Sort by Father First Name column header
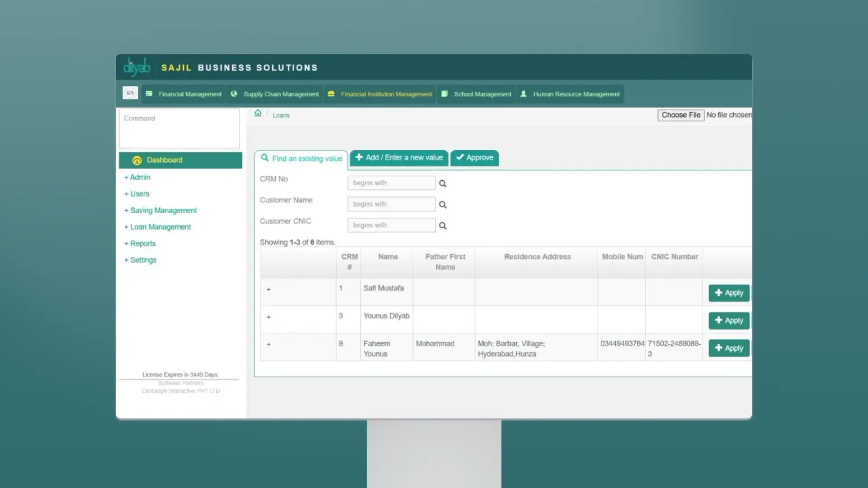The image size is (868, 488). (445, 262)
